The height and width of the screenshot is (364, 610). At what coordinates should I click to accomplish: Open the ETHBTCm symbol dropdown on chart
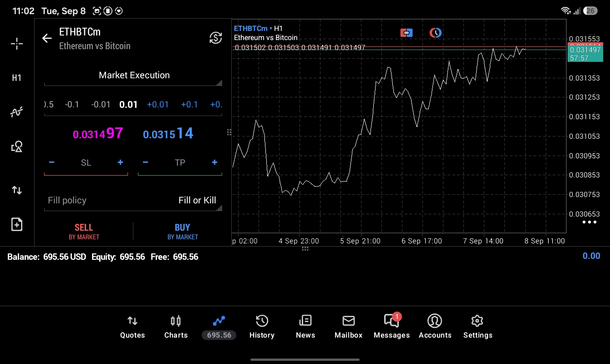253,28
